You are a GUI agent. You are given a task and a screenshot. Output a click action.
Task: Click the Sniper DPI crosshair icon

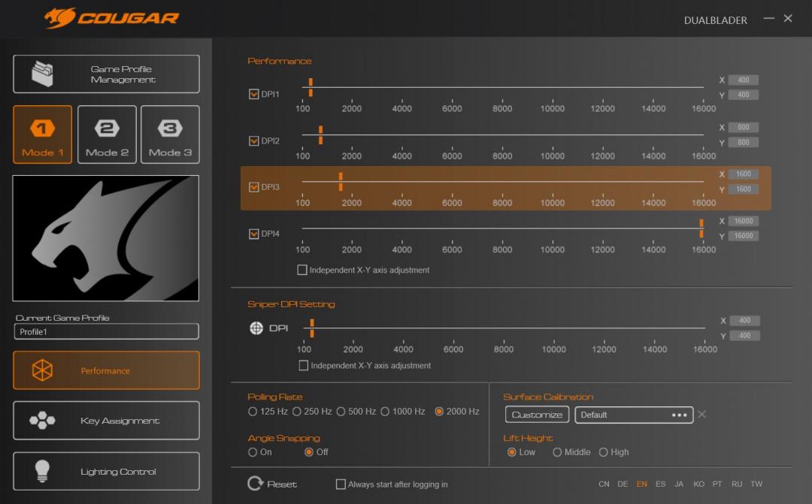256,328
